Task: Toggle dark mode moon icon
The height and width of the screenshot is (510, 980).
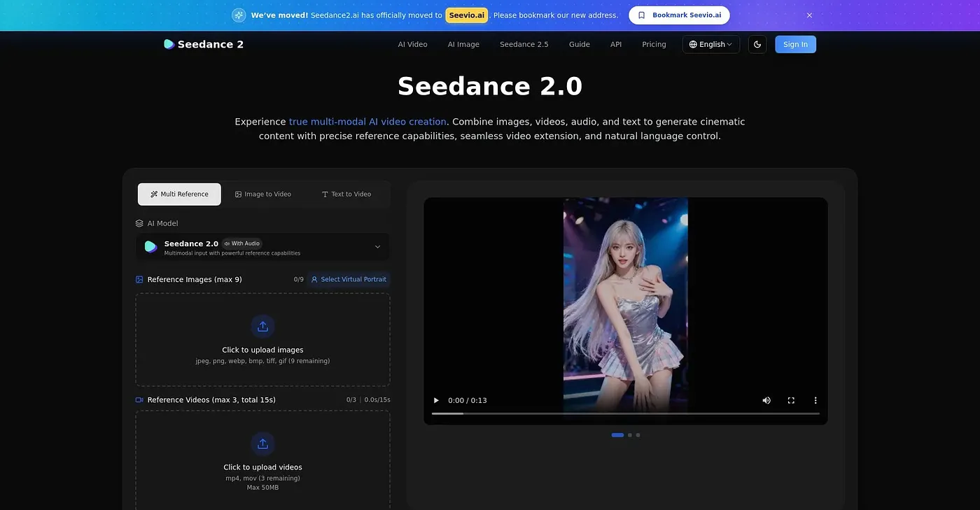Action: 757,44
